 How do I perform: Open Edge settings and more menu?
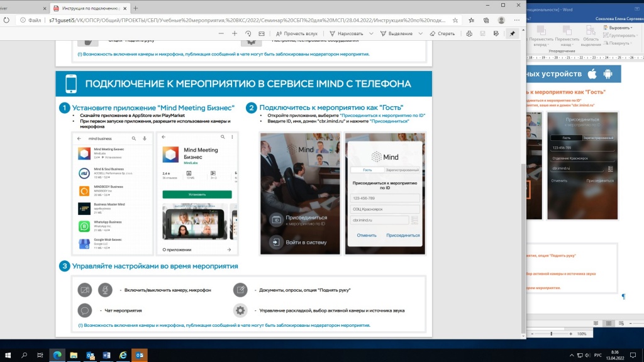click(x=516, y=20)
